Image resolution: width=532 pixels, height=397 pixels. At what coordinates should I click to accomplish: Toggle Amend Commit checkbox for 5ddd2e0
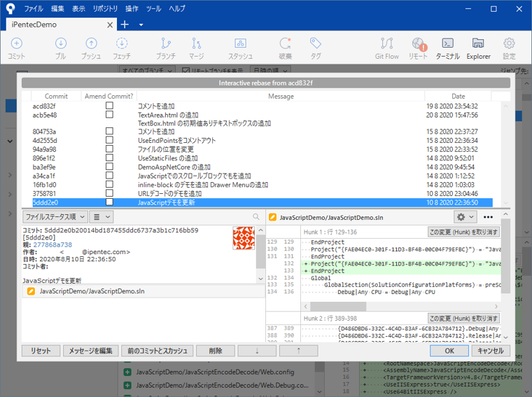[x=109, y=202]
